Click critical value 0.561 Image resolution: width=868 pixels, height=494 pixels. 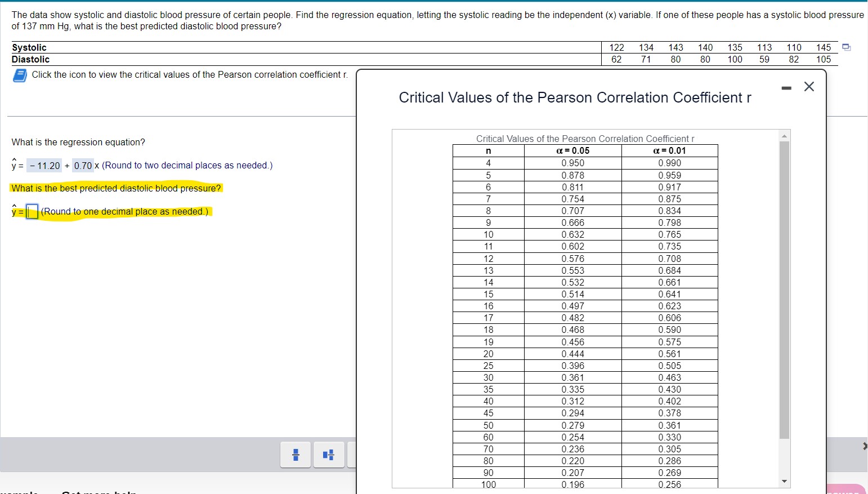click(x=670, y=354)
